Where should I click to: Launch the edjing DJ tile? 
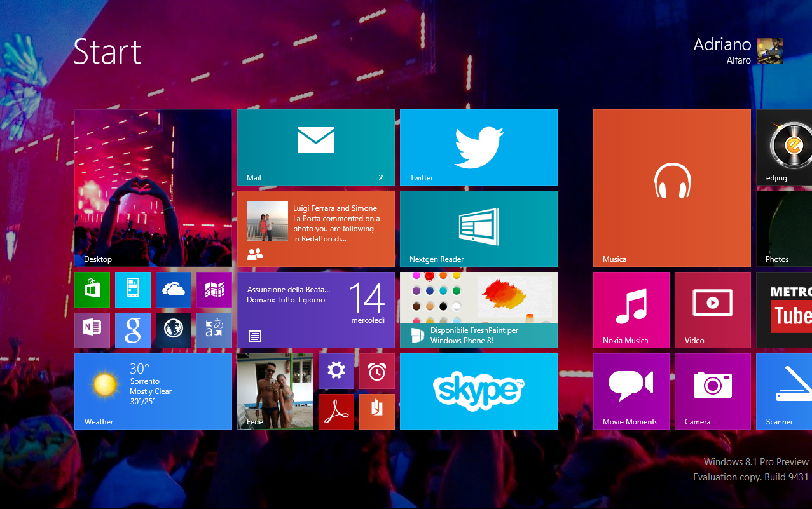point(784,147)
